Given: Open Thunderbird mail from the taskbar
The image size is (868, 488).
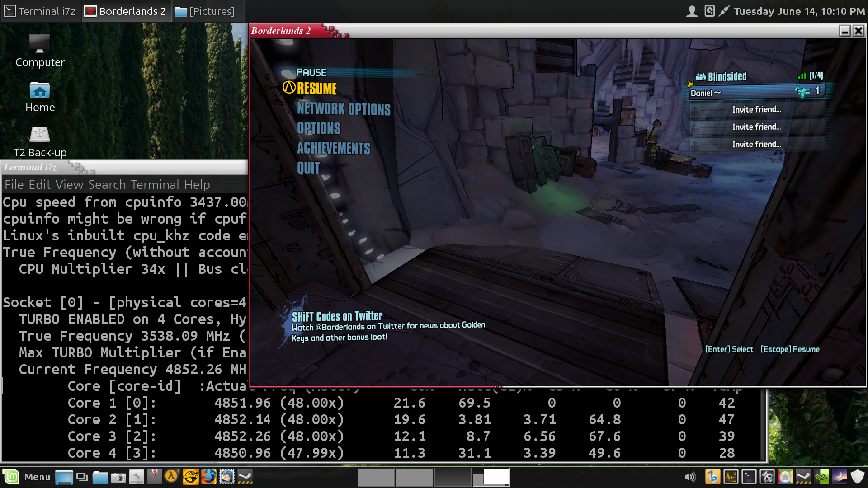Looking at the screenshot, I should 226,477.
